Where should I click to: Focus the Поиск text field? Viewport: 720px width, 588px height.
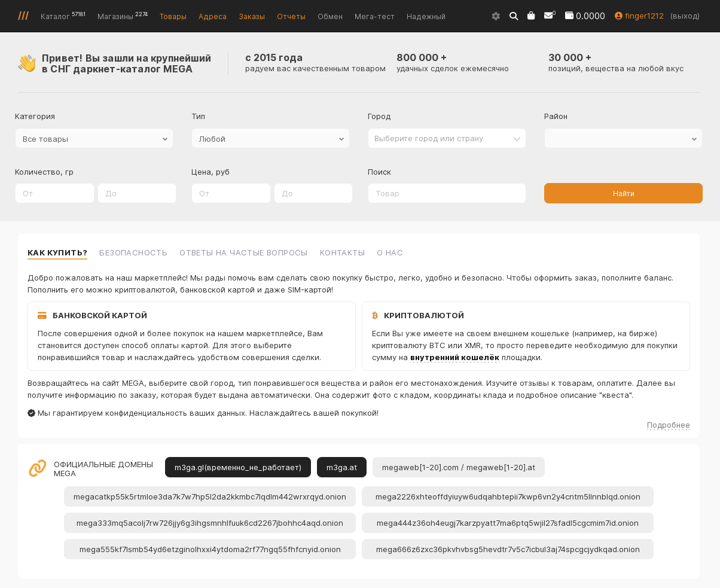coord(447,194)
